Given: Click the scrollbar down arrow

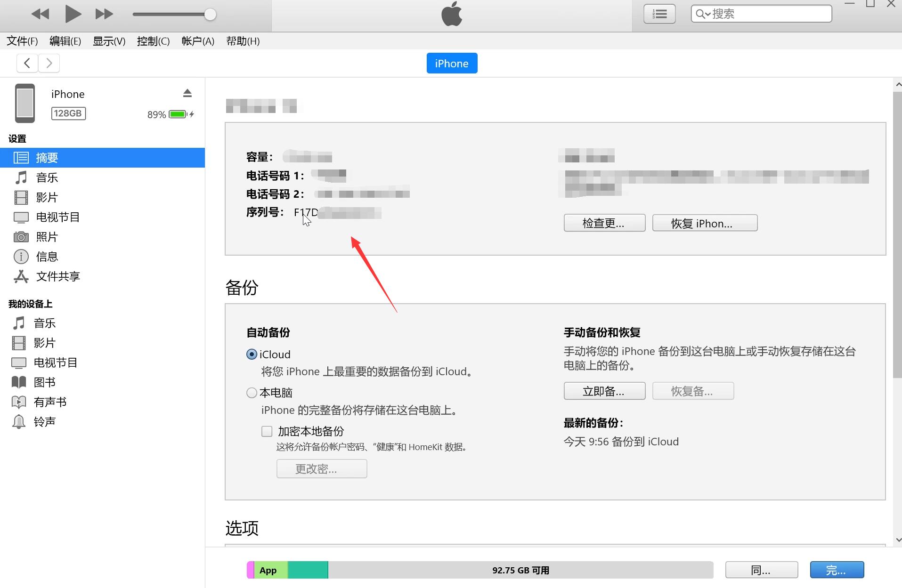Looking at the screenshot, I should tap(898, 540).
